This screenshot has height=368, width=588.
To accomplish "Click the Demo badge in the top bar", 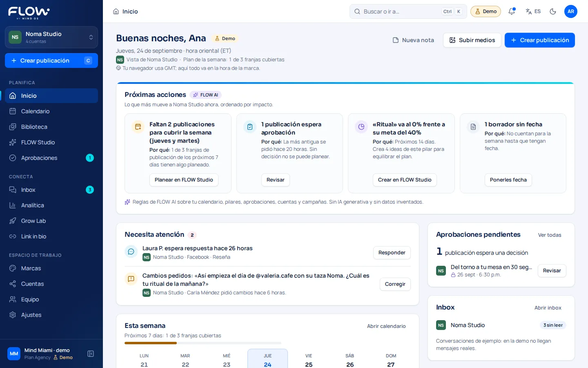I will (x=486, y=11).
